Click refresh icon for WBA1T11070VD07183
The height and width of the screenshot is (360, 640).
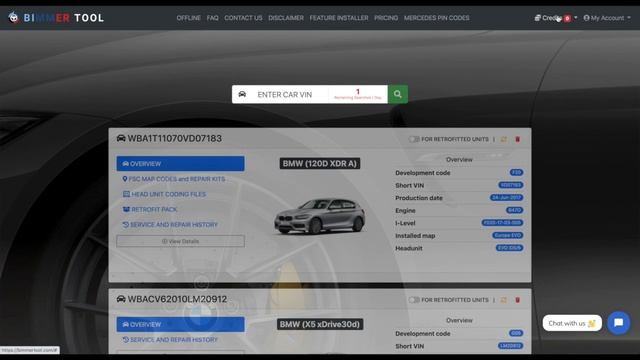pyautogui.click(x=504, y=139)
